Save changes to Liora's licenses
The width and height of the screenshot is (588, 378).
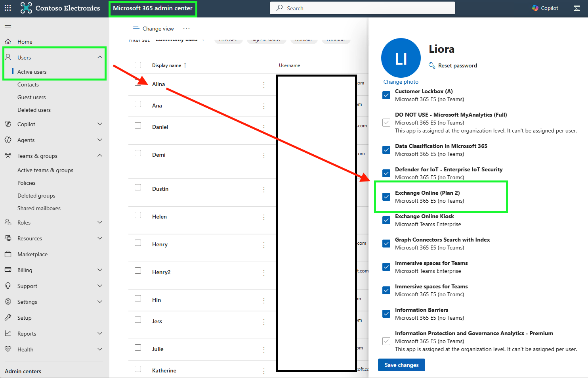(401, 365)
